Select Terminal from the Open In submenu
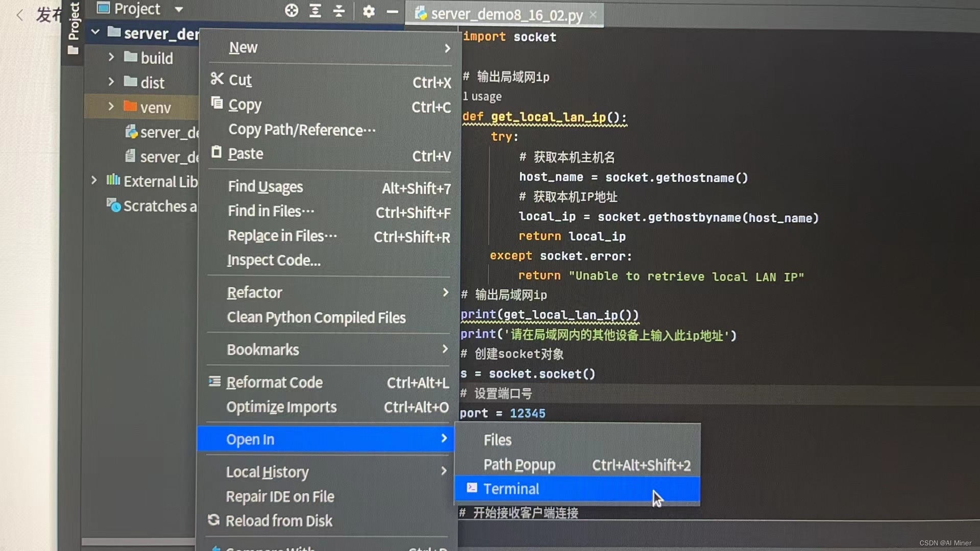The image size is (980, 551). click(x=510, y=488)
